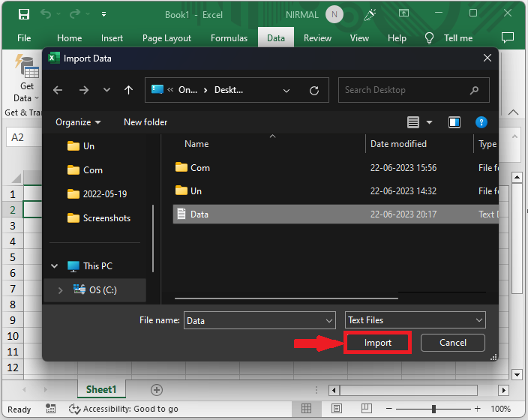Click the Cancel button

tap(452, 343)
